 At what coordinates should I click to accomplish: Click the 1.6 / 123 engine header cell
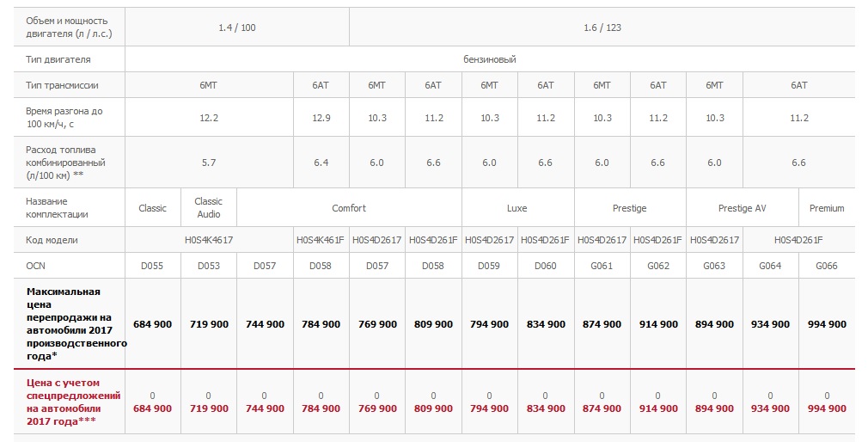(x=602, y=28)
